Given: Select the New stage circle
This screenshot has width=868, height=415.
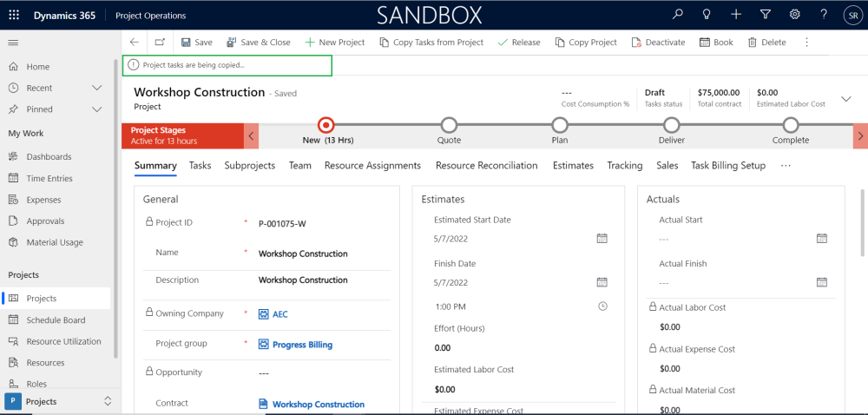Looking at the screenshot, I should [326, 125].
